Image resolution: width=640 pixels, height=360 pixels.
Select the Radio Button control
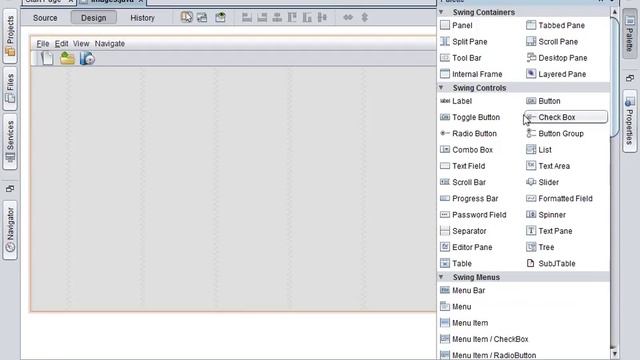[x=468, y=133]
